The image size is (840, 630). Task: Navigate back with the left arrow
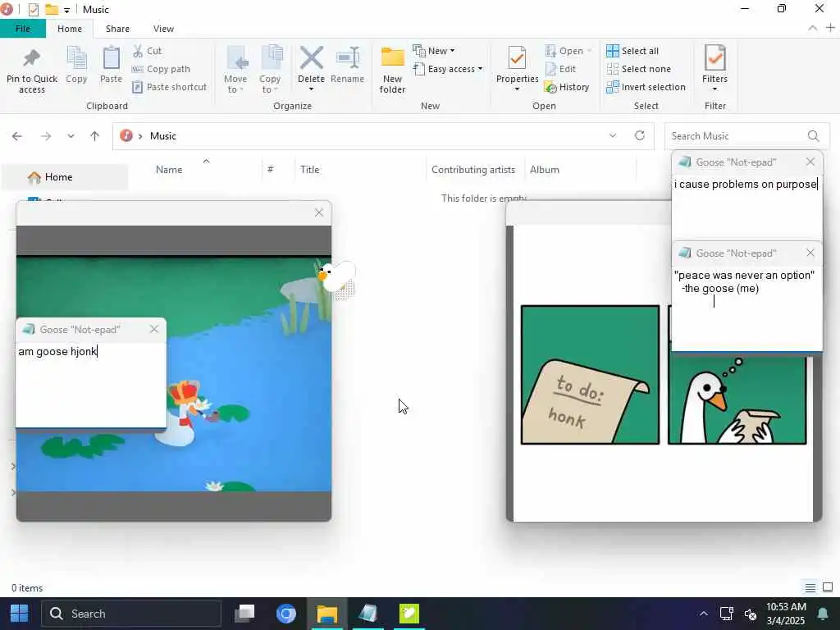(17, 136)
